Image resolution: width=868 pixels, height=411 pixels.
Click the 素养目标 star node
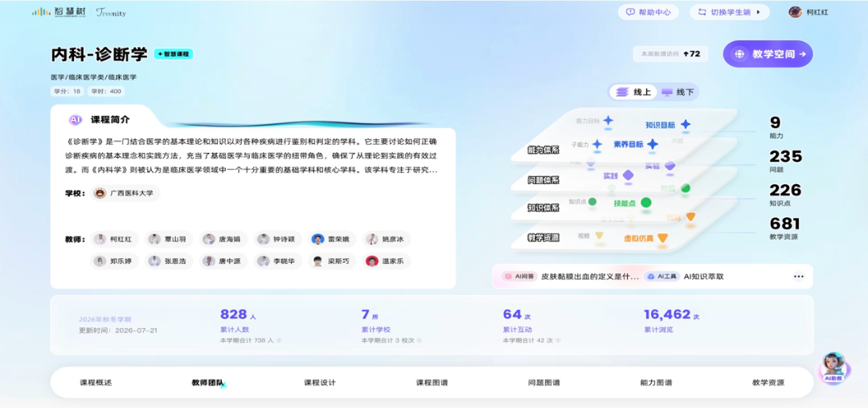pyautogui.click(x=653, y=145)
